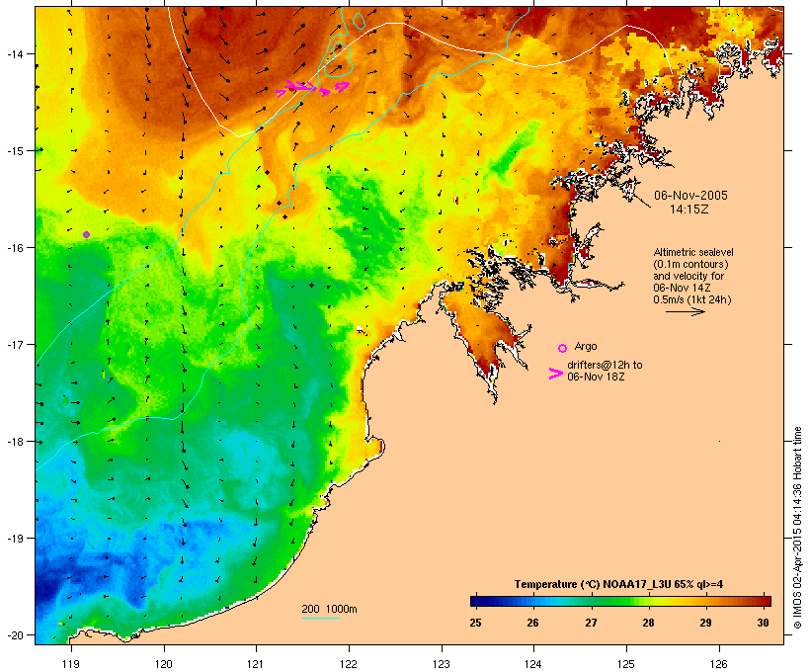Click the cyan 200m isobath legend line

pyautogui.click(x=321, y=618)
